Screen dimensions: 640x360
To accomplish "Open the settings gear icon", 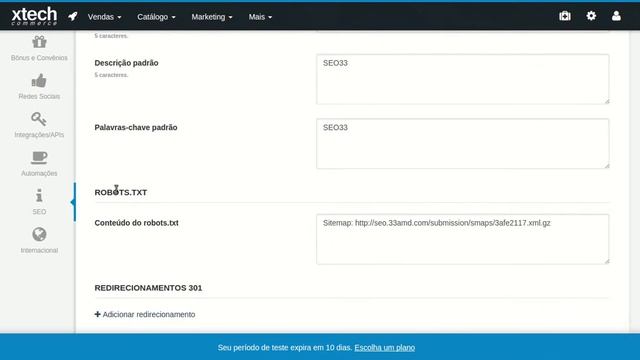I will pos(591,16).
